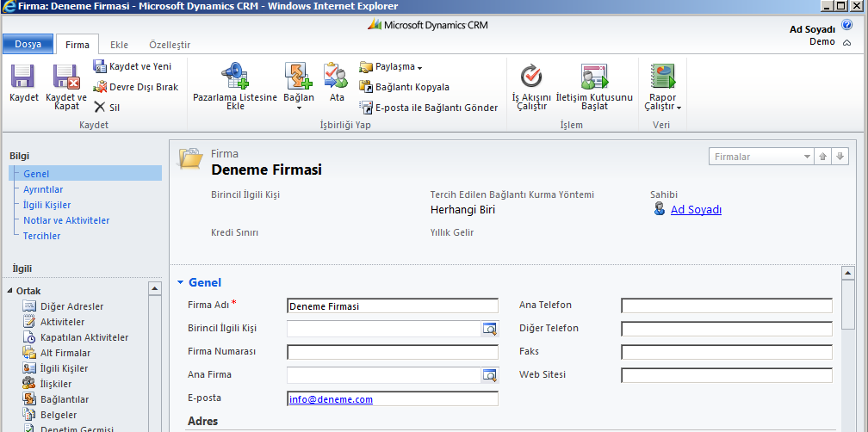
Task: Click Kaydet ve Kapat save-and-close icon
Action: [66, 77]
